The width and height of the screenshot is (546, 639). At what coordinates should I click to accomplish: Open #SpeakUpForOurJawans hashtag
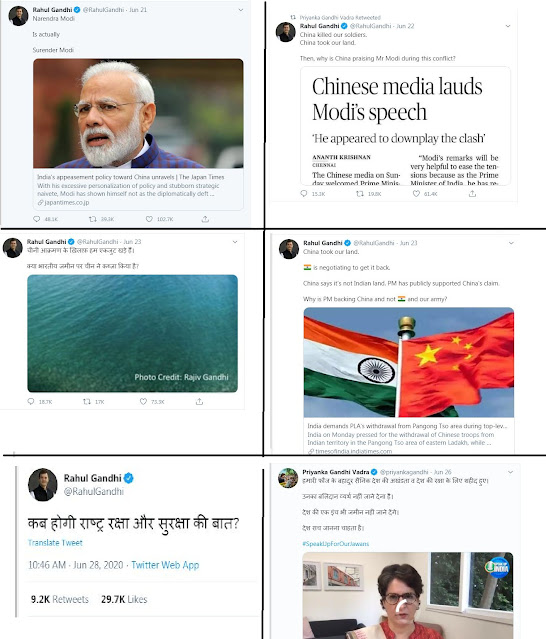point(336,544)
